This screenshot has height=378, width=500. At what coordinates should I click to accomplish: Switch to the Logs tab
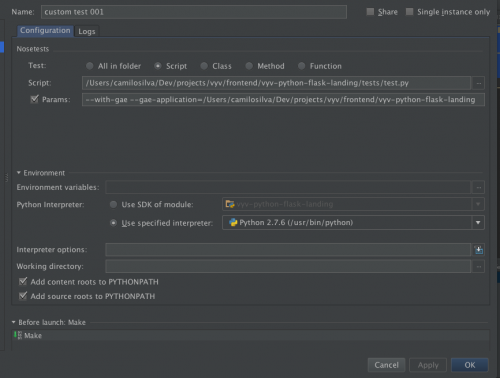pyautogui.click(x=87, y=31)
